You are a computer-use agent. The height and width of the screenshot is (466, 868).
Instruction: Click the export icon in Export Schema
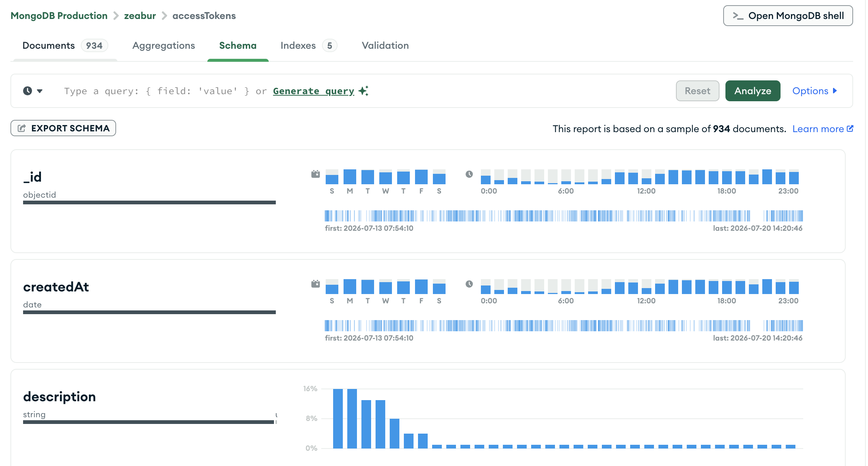point(22,128)
